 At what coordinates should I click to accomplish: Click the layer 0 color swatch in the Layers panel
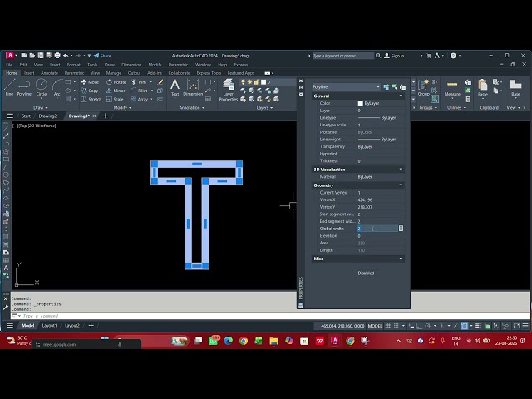(x=264, y=82)
